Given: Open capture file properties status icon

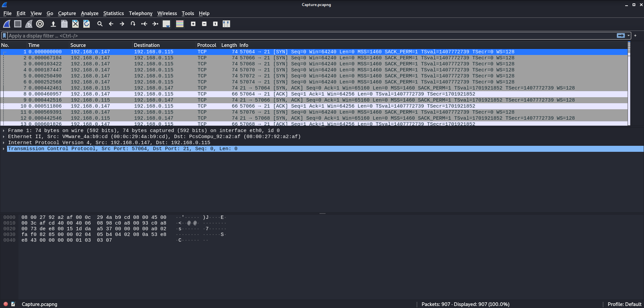Looking at the screenshot, I should 13,304.
